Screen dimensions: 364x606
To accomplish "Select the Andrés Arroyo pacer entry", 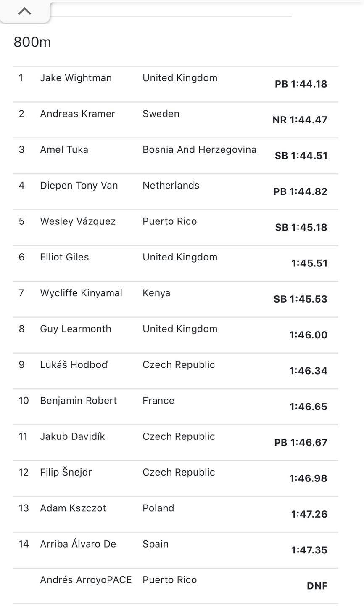I will point(86,580).
